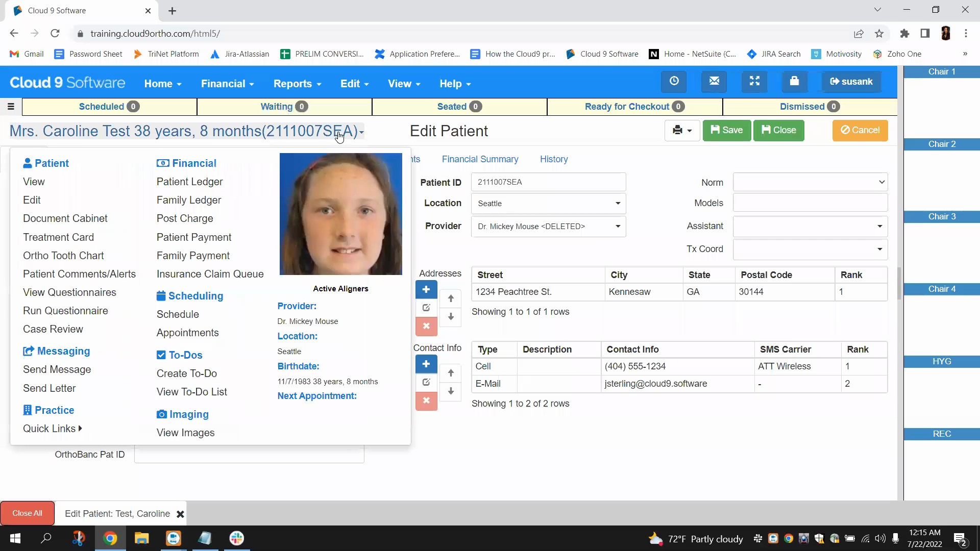
Task: Open the messaging envelope icon
Action: point(714,82)
